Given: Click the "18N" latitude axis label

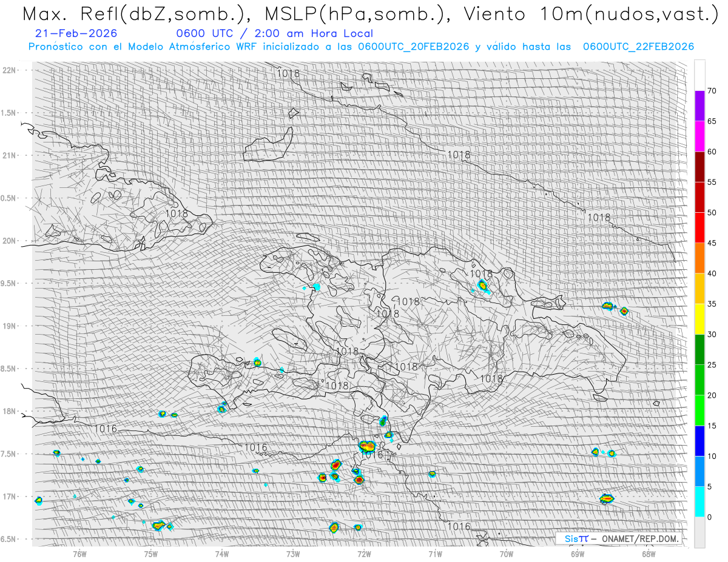Looking at the screenshot, I should (x=10, y=411).
